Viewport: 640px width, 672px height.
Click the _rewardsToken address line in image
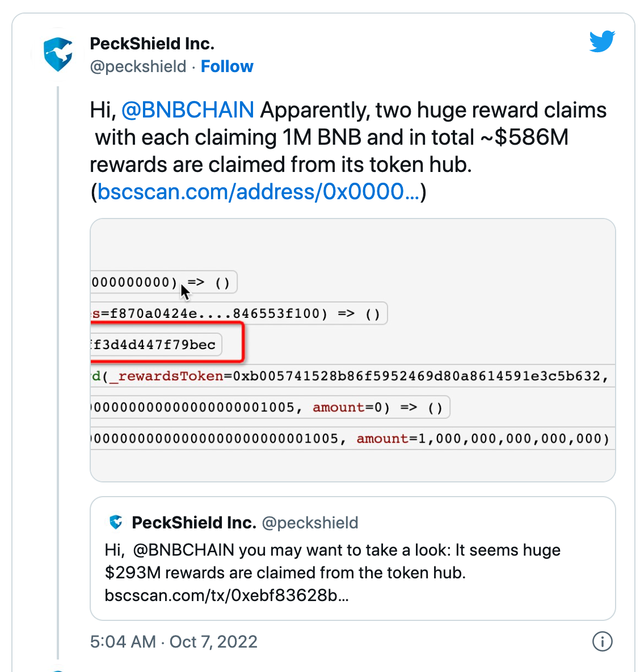[352, 376]
